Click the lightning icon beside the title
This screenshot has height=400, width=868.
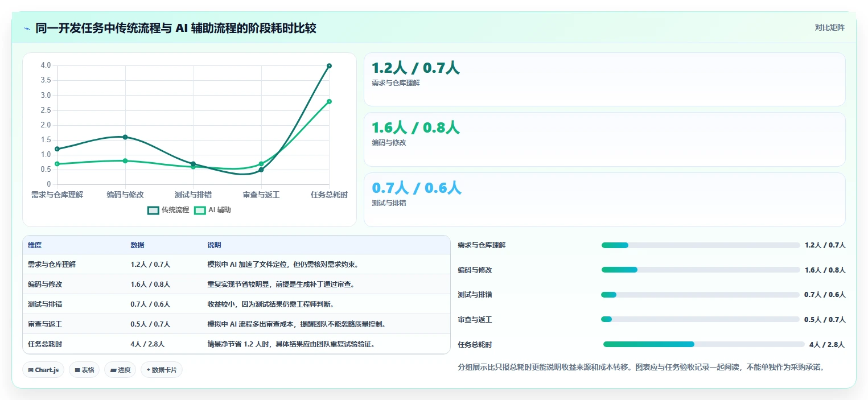(27, 28)
